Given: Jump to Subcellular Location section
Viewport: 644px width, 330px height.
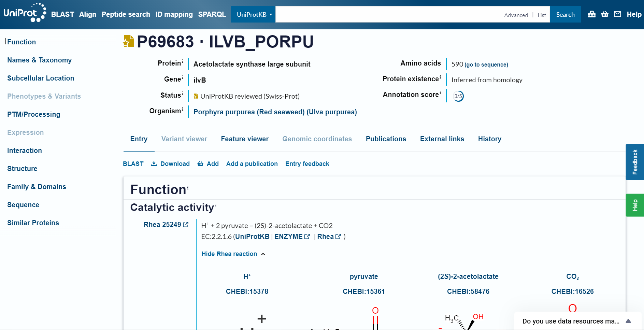Looking at the screenshot, I should [41, 78].
